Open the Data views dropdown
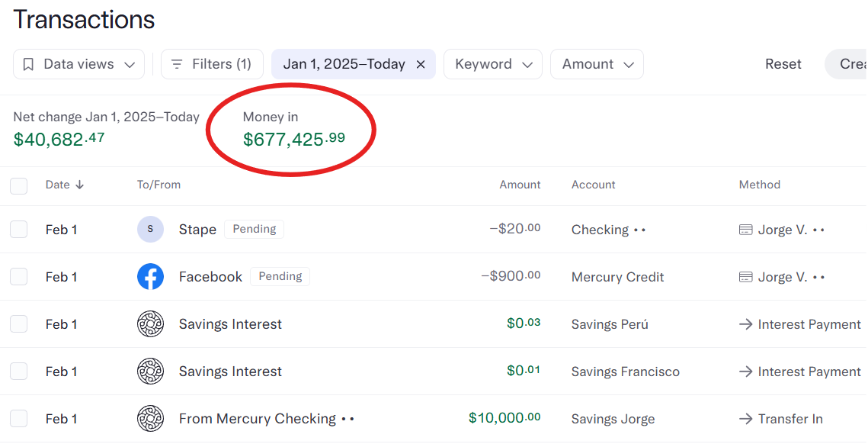Screen dimensions: 868x444 click(x=78, y=65)
